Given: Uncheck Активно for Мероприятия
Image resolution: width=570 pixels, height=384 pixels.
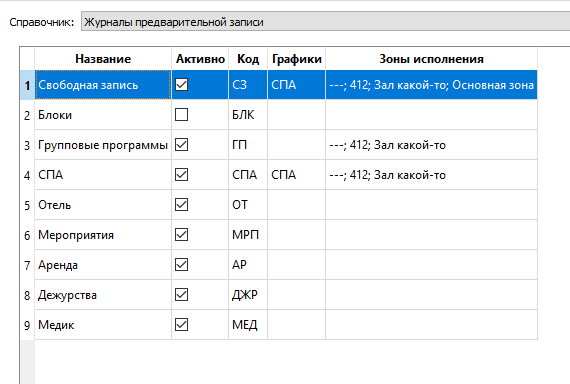Looking at the screenshot, I should [x=181, y=235].
